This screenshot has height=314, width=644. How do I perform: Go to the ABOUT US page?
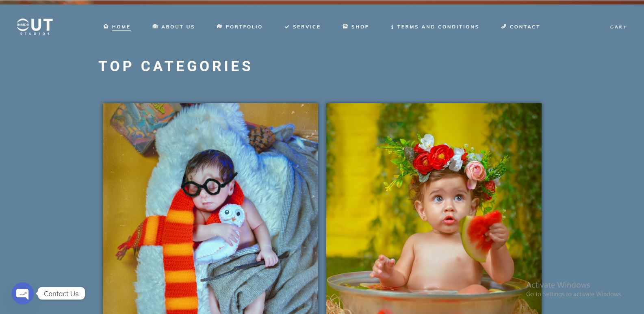[178, 27]
